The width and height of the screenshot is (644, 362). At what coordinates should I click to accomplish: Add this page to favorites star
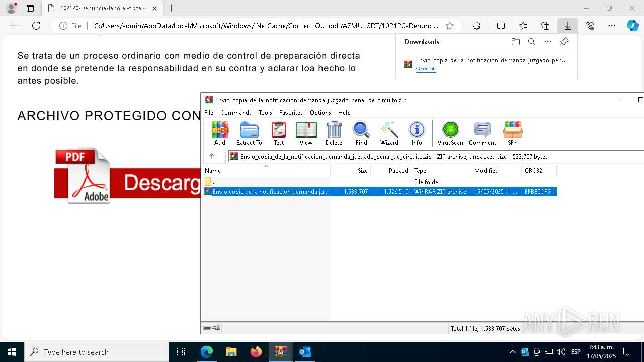click(x=450, y=26)
